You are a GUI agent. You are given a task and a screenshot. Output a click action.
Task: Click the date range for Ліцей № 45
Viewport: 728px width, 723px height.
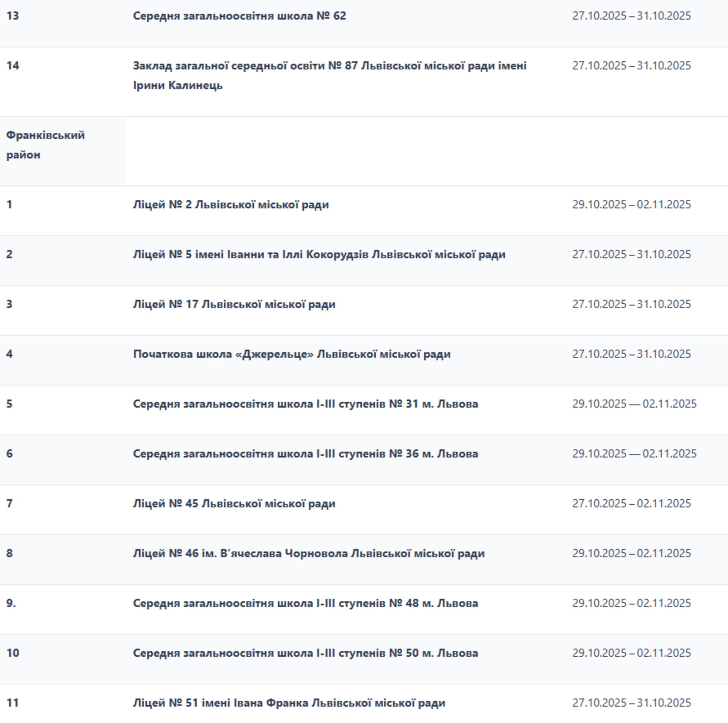pos(631,503)
